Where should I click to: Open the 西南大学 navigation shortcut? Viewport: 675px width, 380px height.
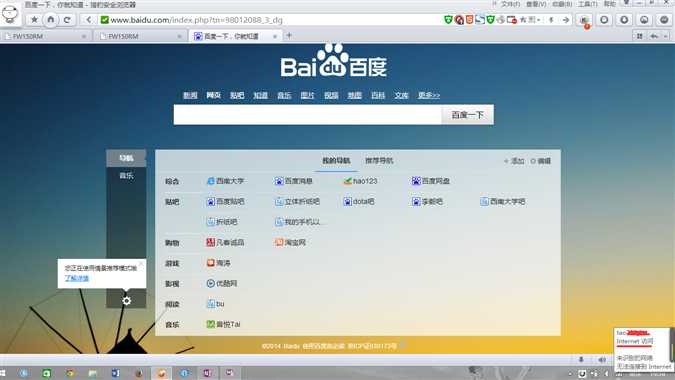pos(226,181)
